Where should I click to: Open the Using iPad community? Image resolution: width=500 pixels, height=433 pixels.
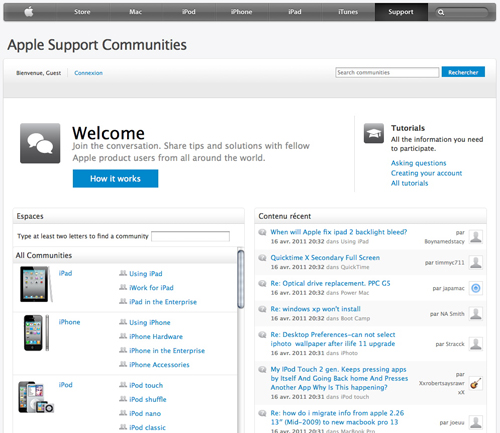point(146,274)
